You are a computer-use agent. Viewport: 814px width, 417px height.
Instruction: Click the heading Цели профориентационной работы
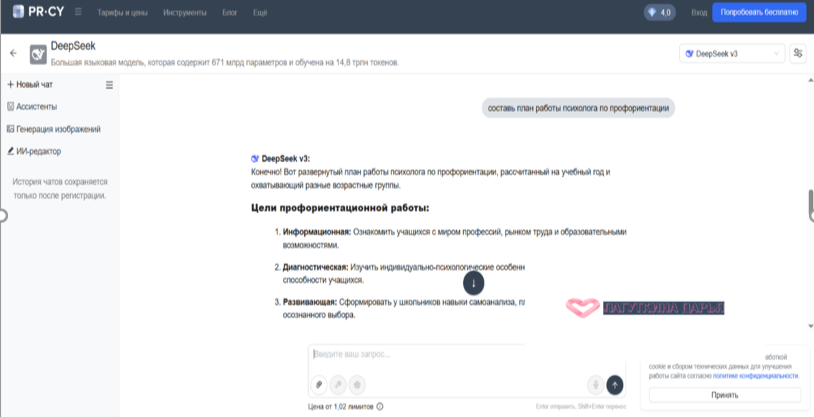point(341,208)
